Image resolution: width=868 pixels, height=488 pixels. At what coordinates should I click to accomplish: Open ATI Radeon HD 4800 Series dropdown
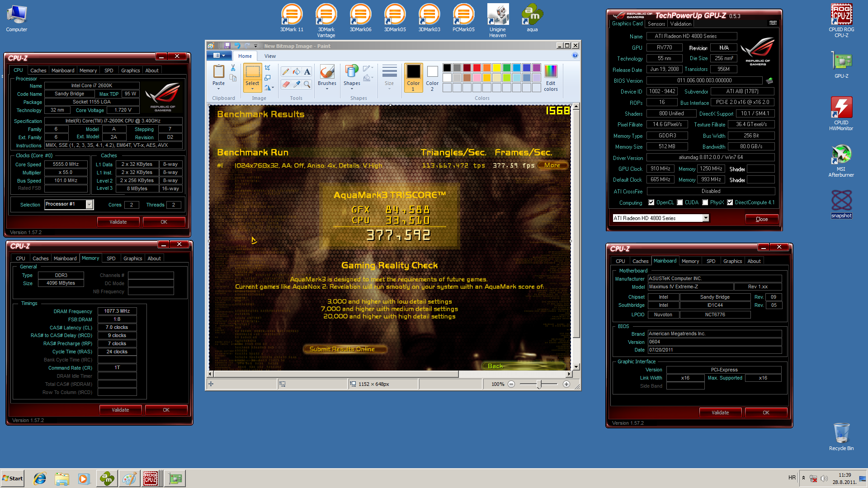705,218
